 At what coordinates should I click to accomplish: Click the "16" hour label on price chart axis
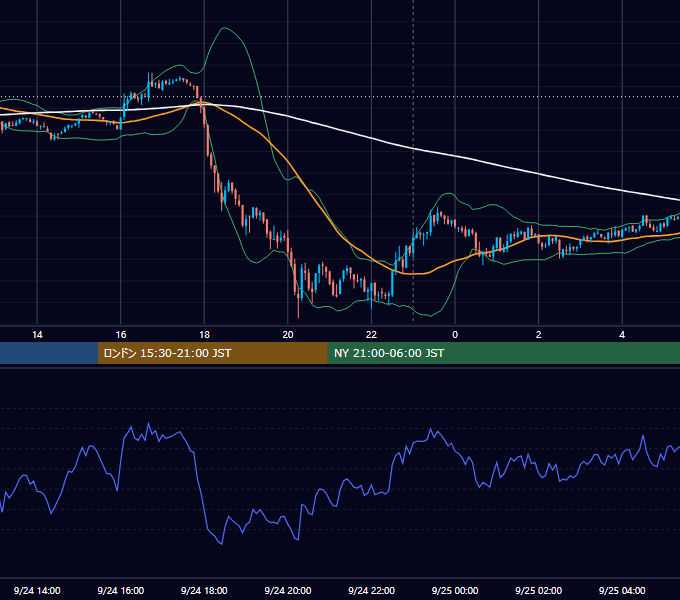coord(121,335)
